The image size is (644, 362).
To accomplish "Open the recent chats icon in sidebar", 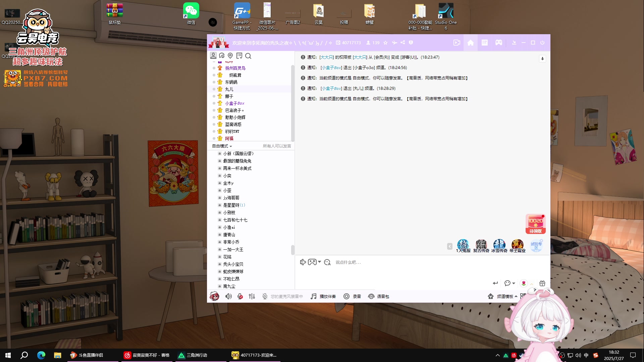I will click(222, 56).
